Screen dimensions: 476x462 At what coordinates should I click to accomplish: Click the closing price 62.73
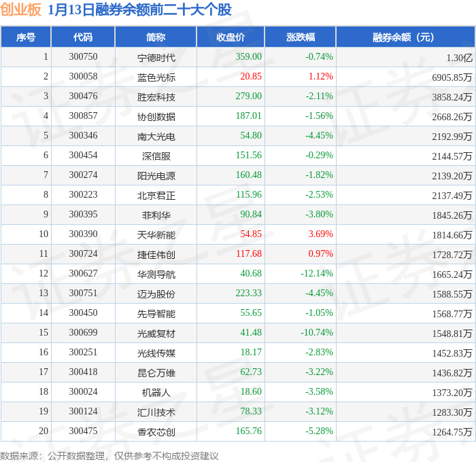pyautogui.click(x=251, y=372)
